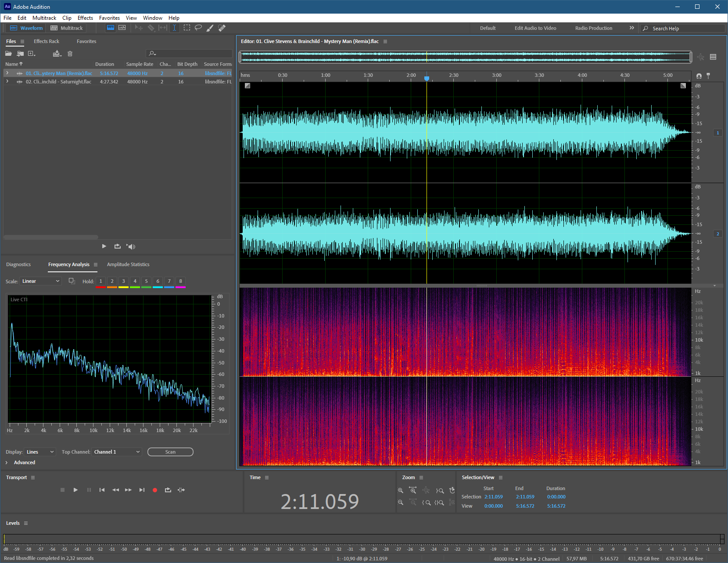Click the Import File icon in Files panel
The image size is (728, 563).
[20, 54]
